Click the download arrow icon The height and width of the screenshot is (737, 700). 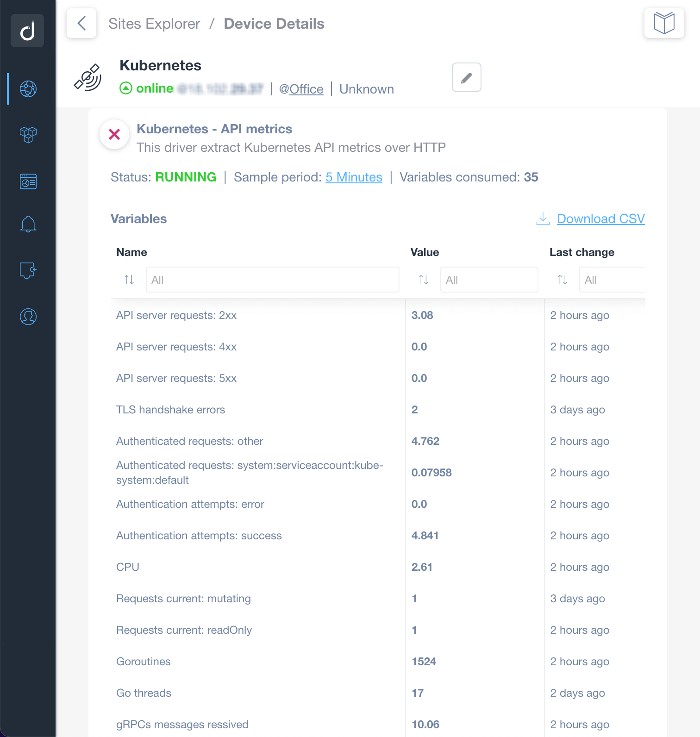(x=543, y=219)
